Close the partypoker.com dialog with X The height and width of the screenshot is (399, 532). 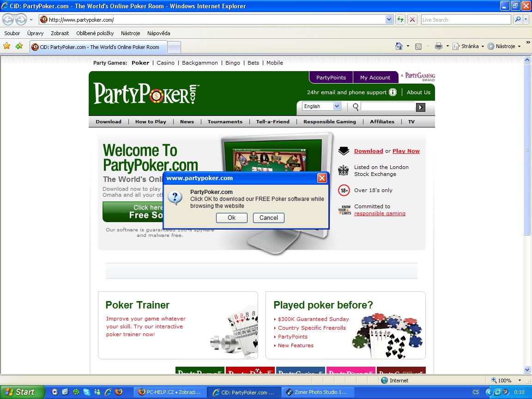(322, 178)
